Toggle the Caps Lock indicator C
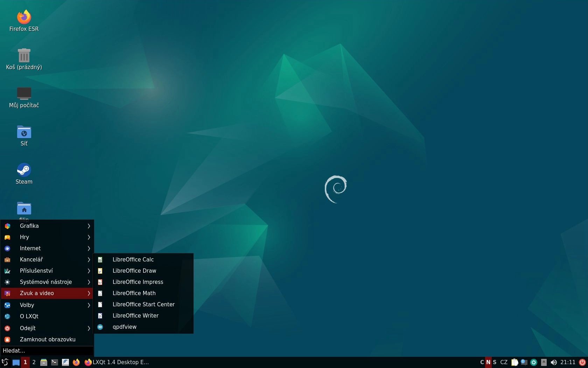Screen dimensions: 588x368 tap(482, 362)
